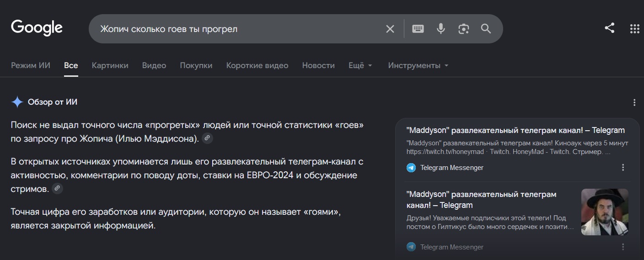This screenshot has width=644, height=260.
Task: Expand the Инструменты dropdown
Action: pyautogui.click(x=418, y=65)
